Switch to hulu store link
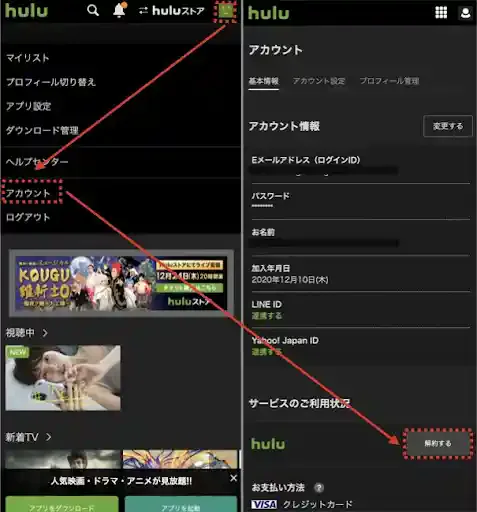 coord(171,11)
